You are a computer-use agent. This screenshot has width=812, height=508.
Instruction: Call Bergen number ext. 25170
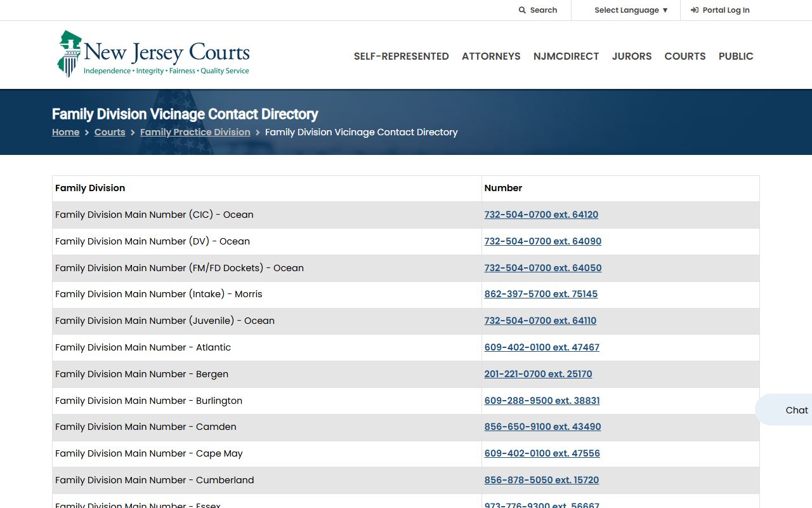[539, 374]
